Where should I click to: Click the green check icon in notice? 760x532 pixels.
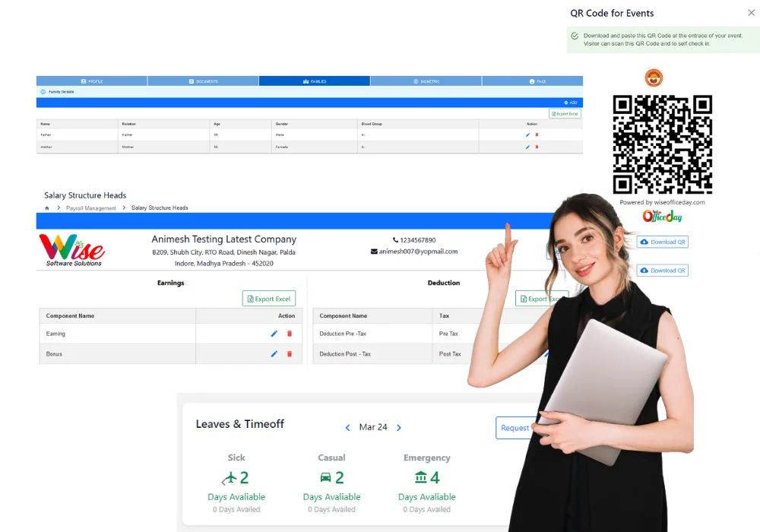point(575,36)
